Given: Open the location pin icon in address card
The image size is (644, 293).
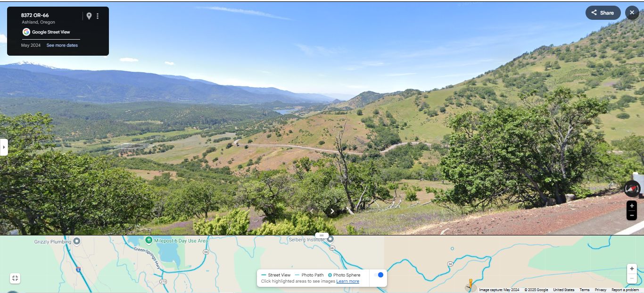Looking at the screenshot, I should click(x=89, y=16).
